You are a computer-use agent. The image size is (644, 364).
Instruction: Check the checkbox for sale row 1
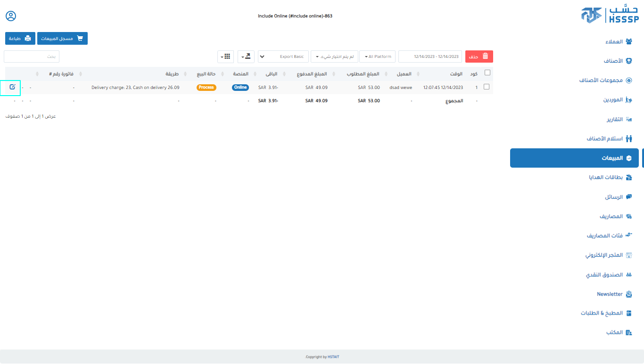[487, 87]
